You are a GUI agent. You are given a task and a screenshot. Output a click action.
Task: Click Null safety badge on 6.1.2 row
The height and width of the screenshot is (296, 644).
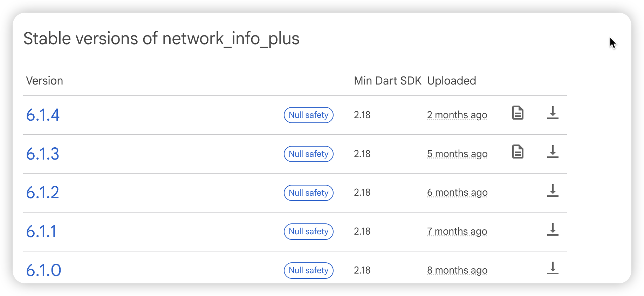308,193
